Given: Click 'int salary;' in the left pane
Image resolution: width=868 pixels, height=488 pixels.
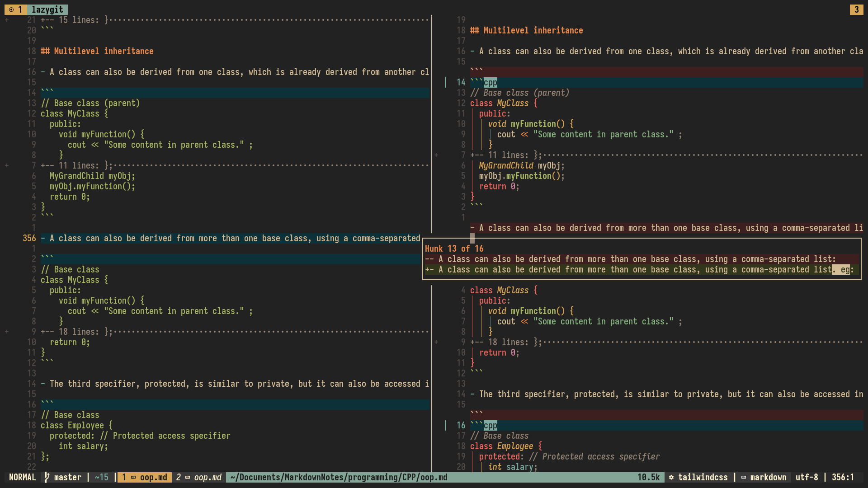Looking at the screenshot, I should coord(84,446).
